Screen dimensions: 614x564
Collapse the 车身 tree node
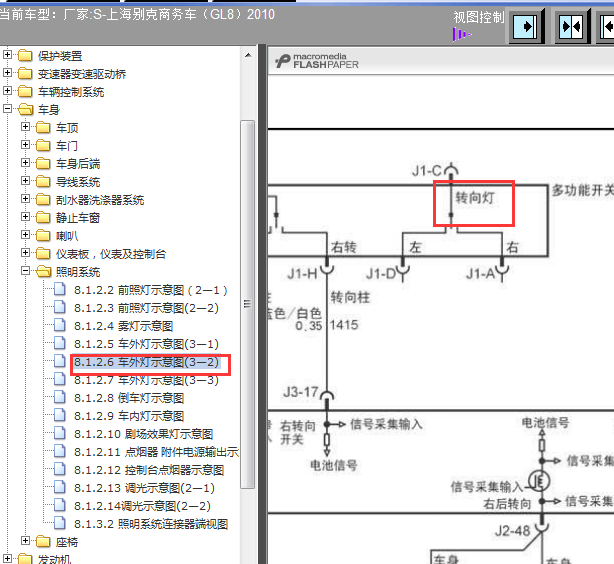pyautogui.click(x=7, y=108)
